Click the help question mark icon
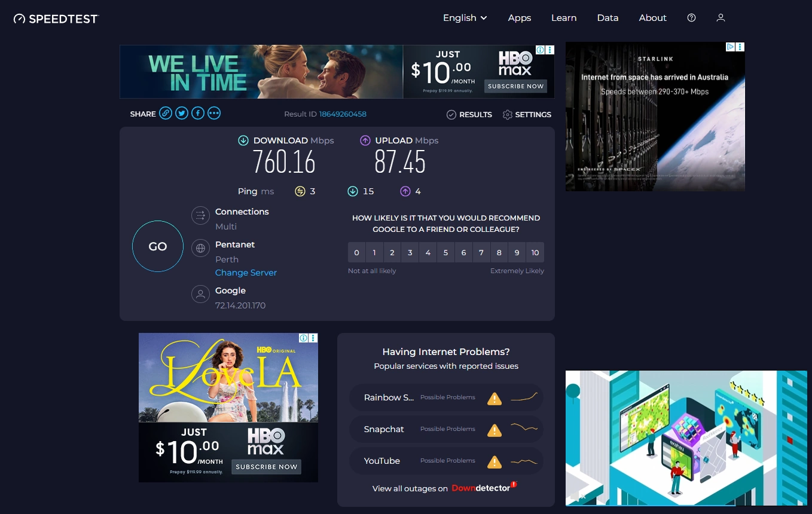The image size is (812, 514). (x=692, y=18)
